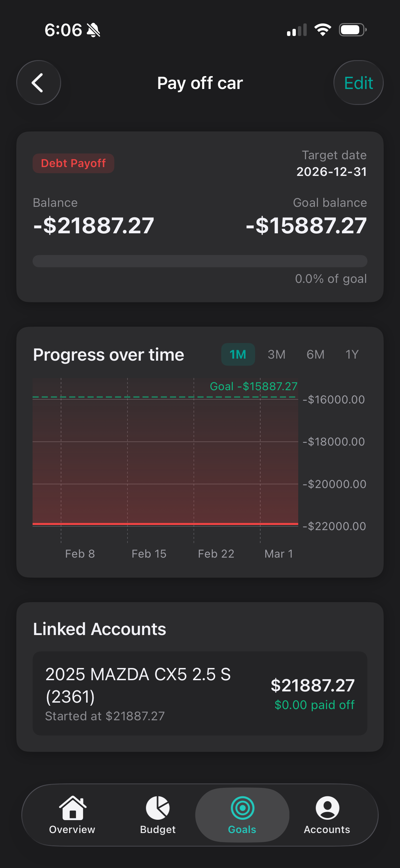400x868 pixels.
Task: Switch chart range to 6M
Action: 315,355
